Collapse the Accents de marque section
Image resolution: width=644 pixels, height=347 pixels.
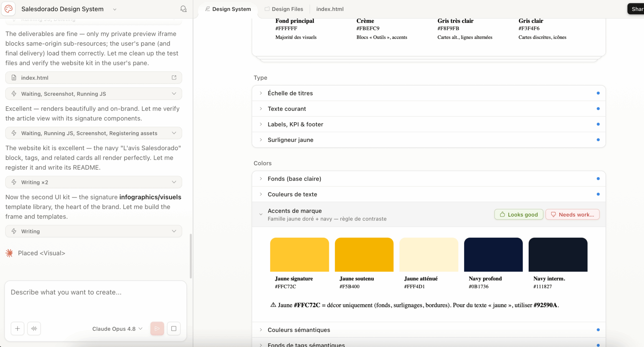coord(261,214)
